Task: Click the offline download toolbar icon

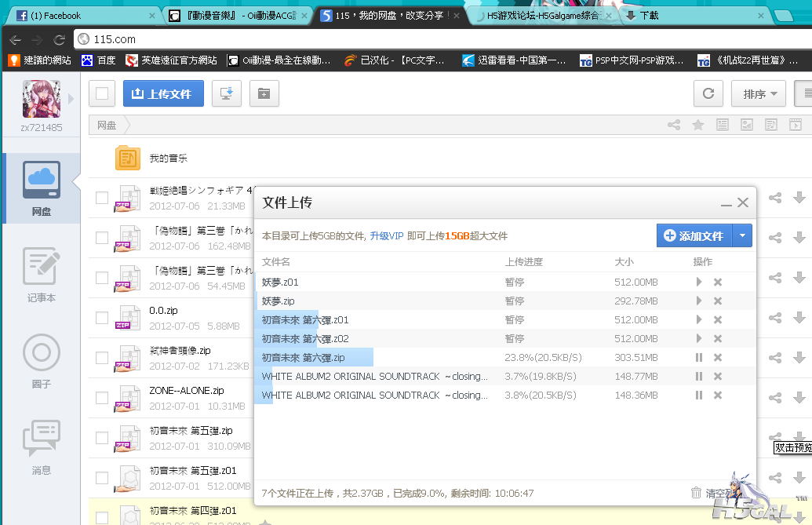Action: 226,93
